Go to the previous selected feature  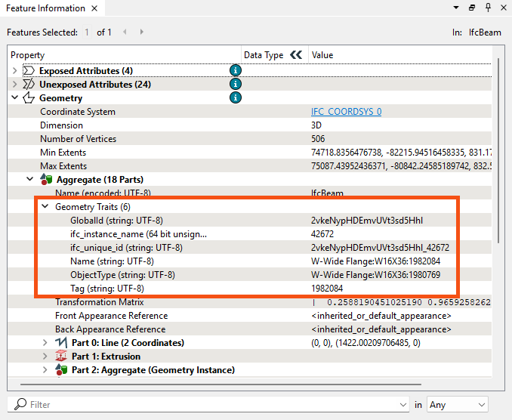tap(125, 32)
